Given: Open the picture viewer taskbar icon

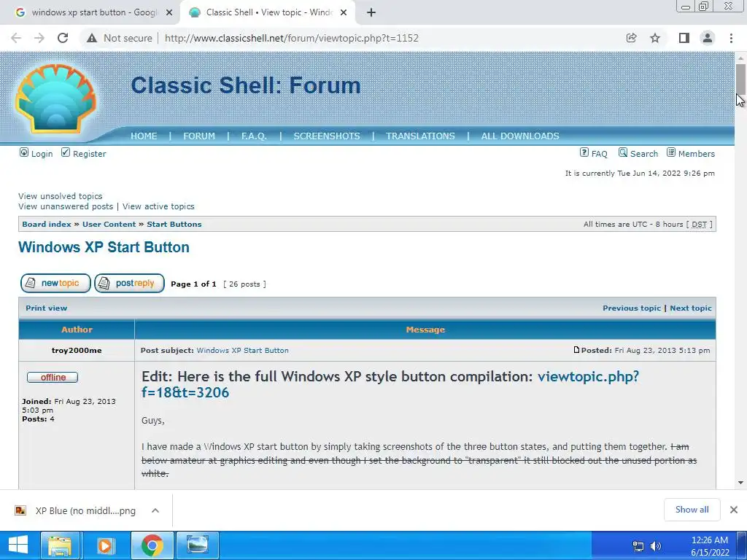Looking at the screenshot, I should pyautogui.click(x=197, y=545).
